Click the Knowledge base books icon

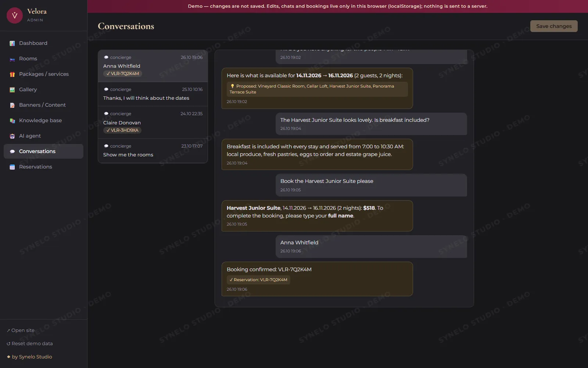12,120
